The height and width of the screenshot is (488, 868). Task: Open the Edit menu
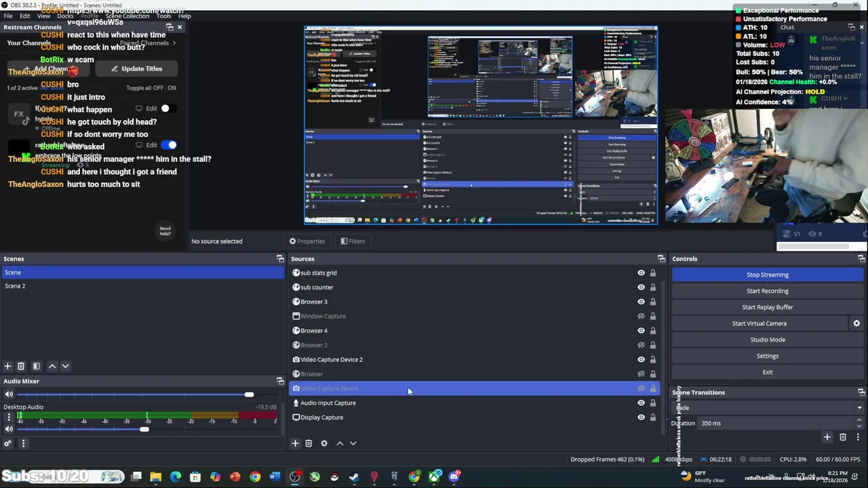25,16
